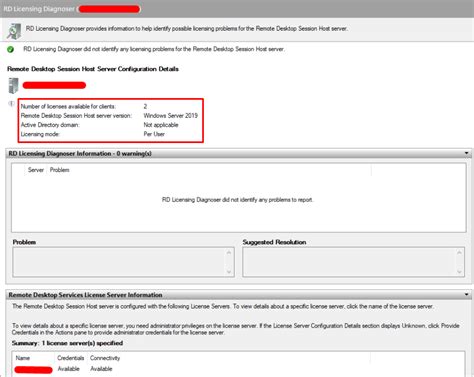The image size is (474, 377).
Task: Click the 'Available' value under Connectivity
Action: pos(101,369)
